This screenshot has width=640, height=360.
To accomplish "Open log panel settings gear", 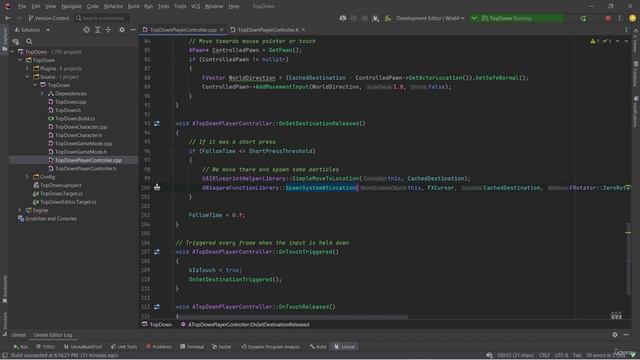I will (x=615, y=335).
